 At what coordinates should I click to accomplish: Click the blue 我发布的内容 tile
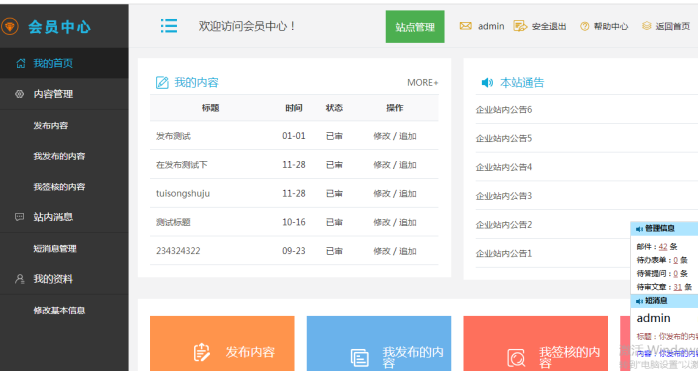pos(379,343)
